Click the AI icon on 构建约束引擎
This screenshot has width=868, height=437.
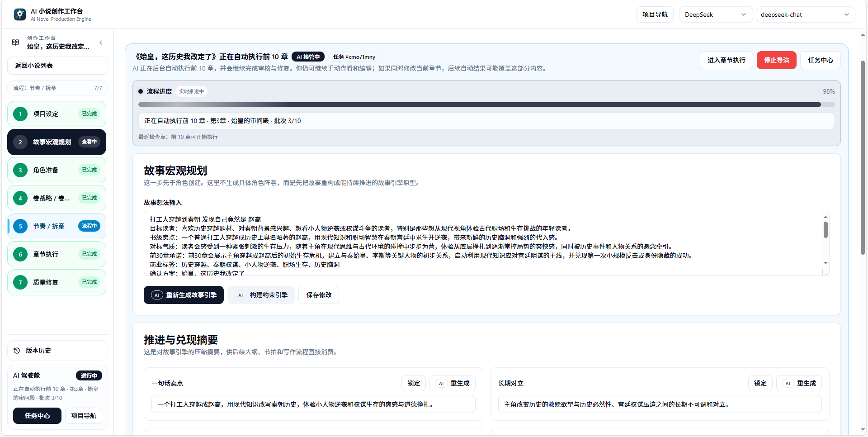[x=241, y=294]
